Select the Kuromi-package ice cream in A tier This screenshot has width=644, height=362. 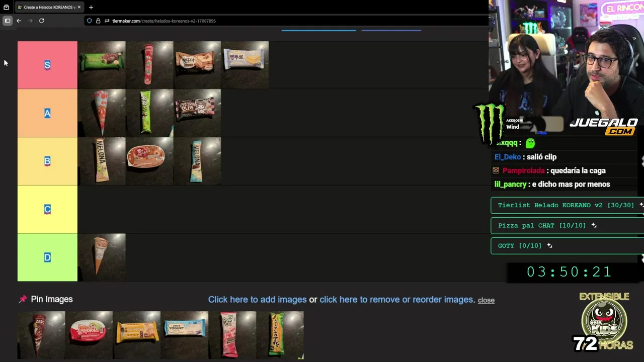tap(197, 113)
